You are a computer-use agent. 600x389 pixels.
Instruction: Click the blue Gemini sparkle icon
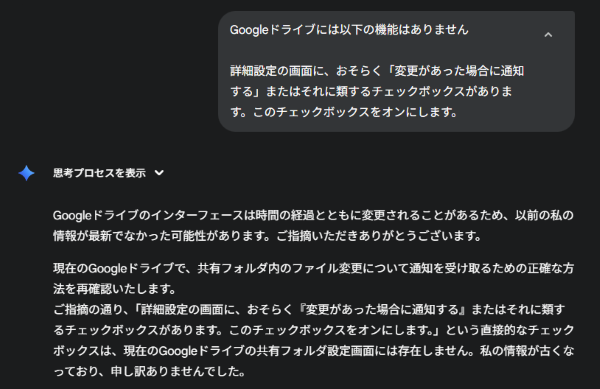click(x=26, y=173)
